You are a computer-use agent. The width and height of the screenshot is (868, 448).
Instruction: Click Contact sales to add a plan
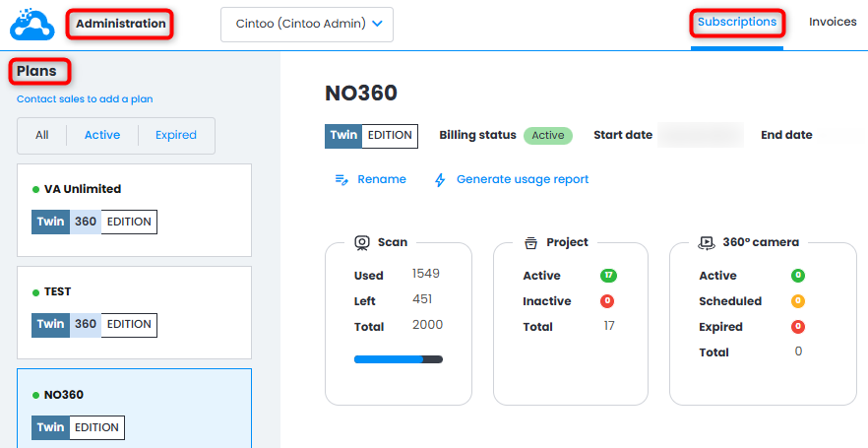pos(85,99)
